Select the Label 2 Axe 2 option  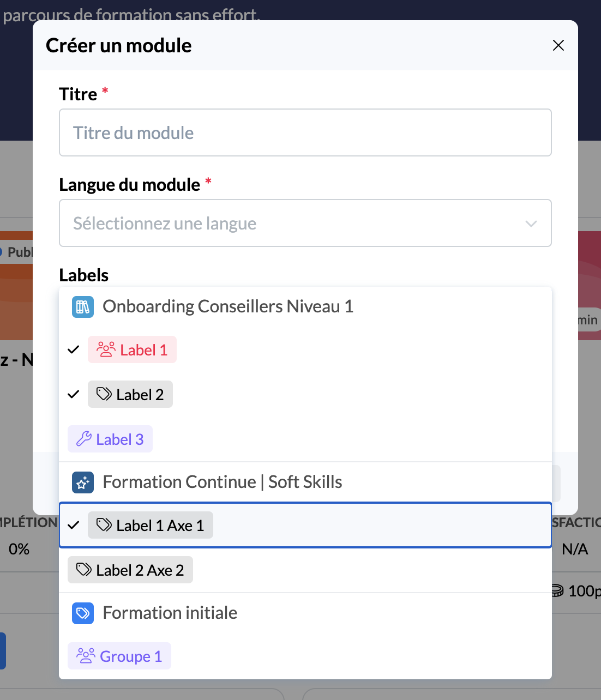click(130, 570)
